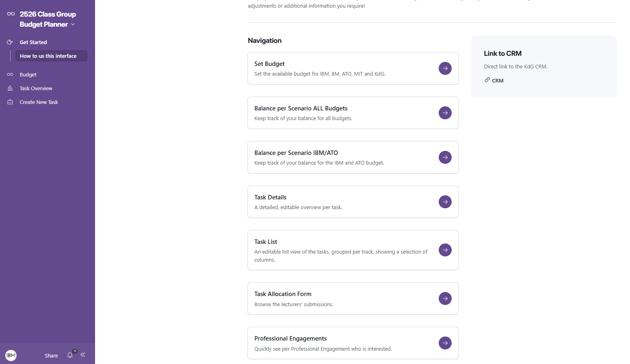Image resolution: width=630 pixels, height=364 pixels.
Task: Click the IBM account avatar
Action: (x=11, y=356)
